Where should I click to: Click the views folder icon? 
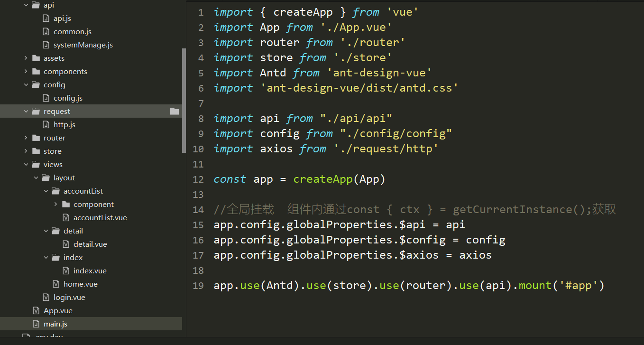36,165
